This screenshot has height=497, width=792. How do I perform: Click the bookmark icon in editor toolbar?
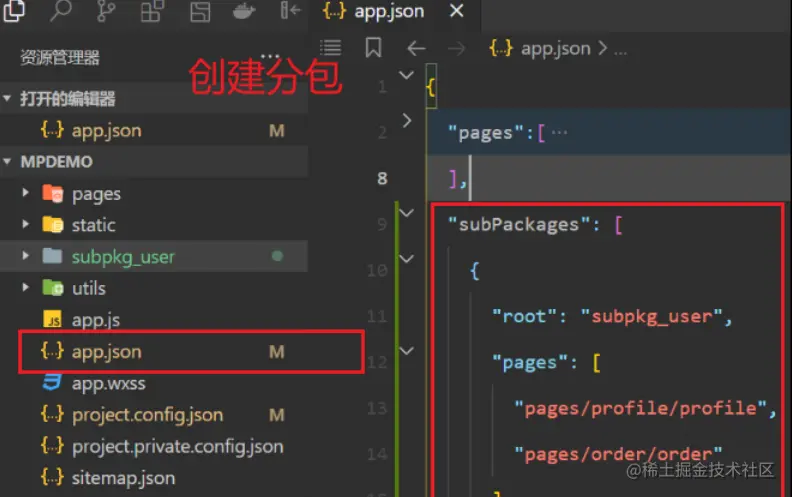tap(373, 47)
